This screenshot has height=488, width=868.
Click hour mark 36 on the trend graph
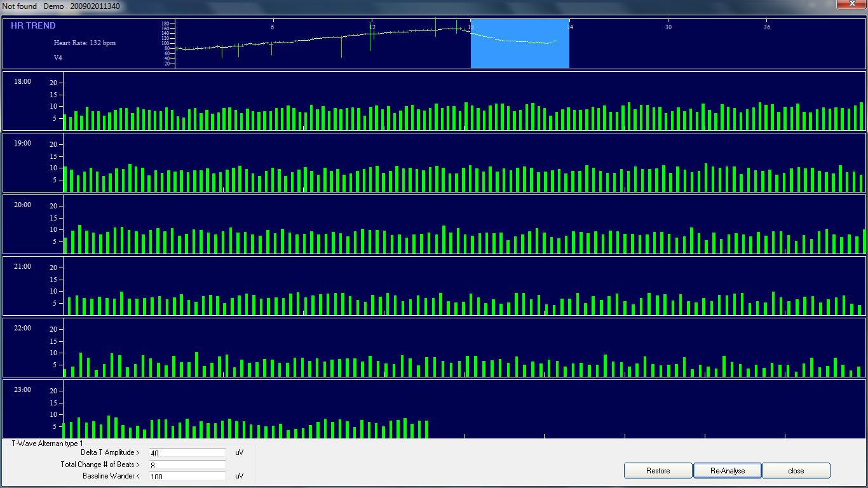tap(767, 27)
